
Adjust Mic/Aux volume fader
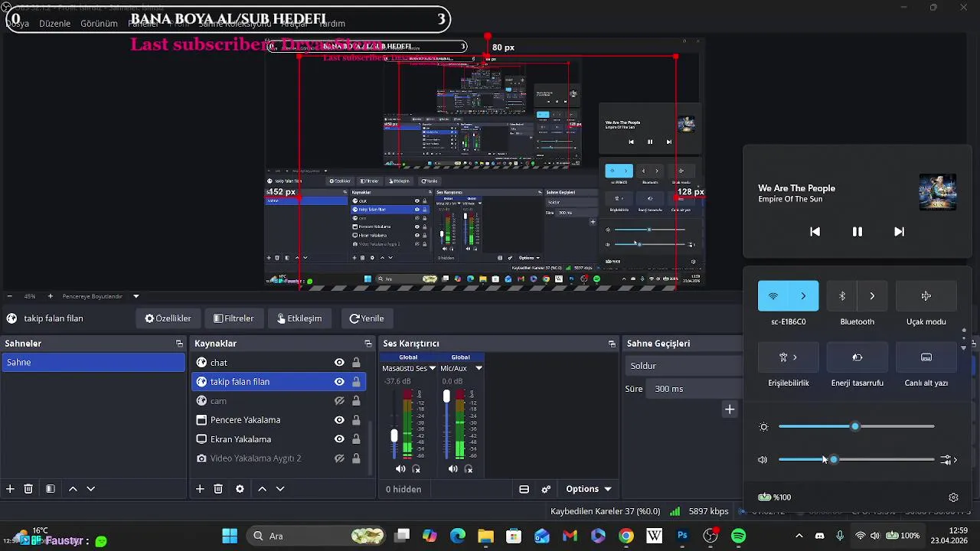(446, 396)
